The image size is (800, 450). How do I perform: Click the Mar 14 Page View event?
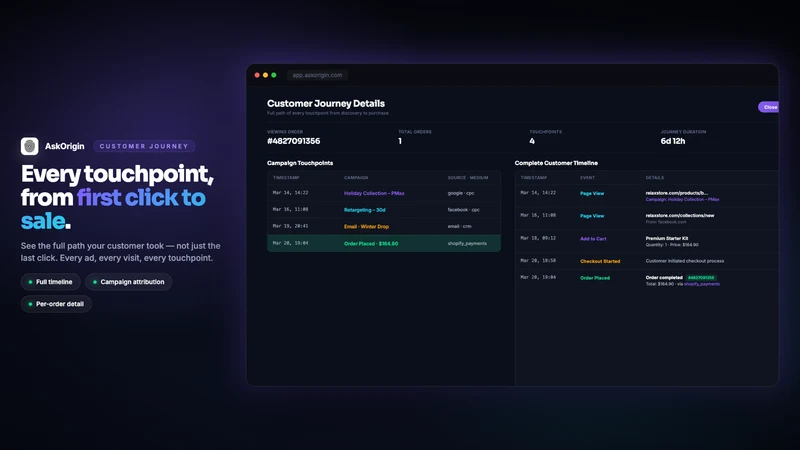tap(592, 193)
